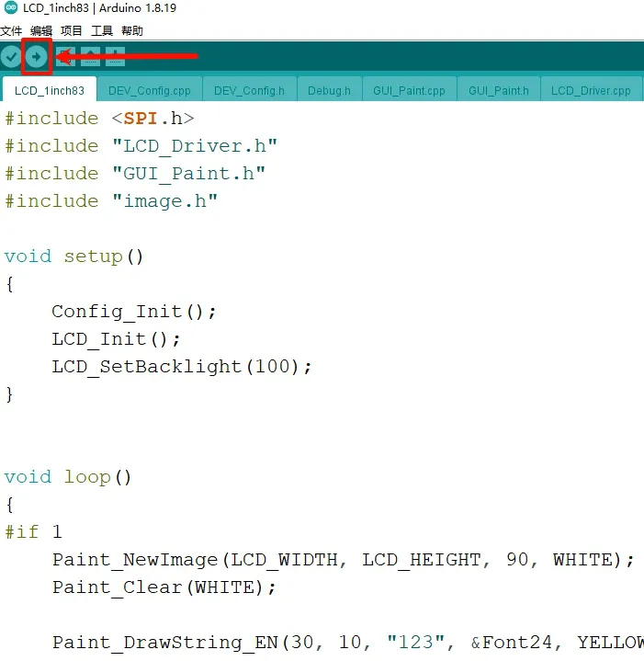
Task: Click the Paint_NewImage line
Action: (344, 560)
